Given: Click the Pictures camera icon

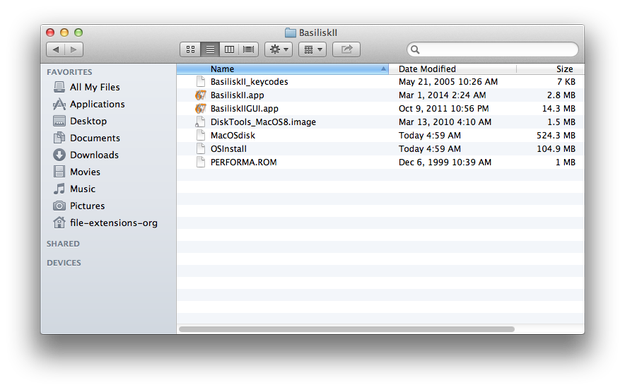Looking at the screenshot, I should (59, 206).
